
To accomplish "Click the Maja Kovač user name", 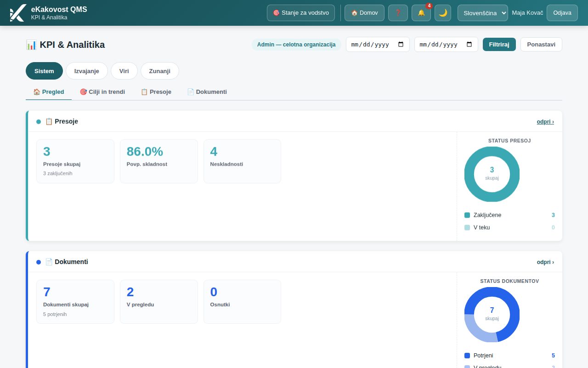I will (x=527, y=13).
